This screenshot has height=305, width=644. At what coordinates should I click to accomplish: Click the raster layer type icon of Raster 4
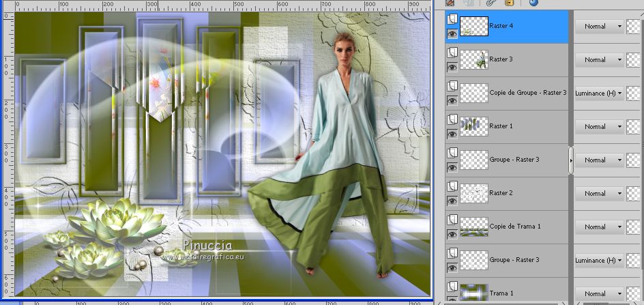coord(452,19)
